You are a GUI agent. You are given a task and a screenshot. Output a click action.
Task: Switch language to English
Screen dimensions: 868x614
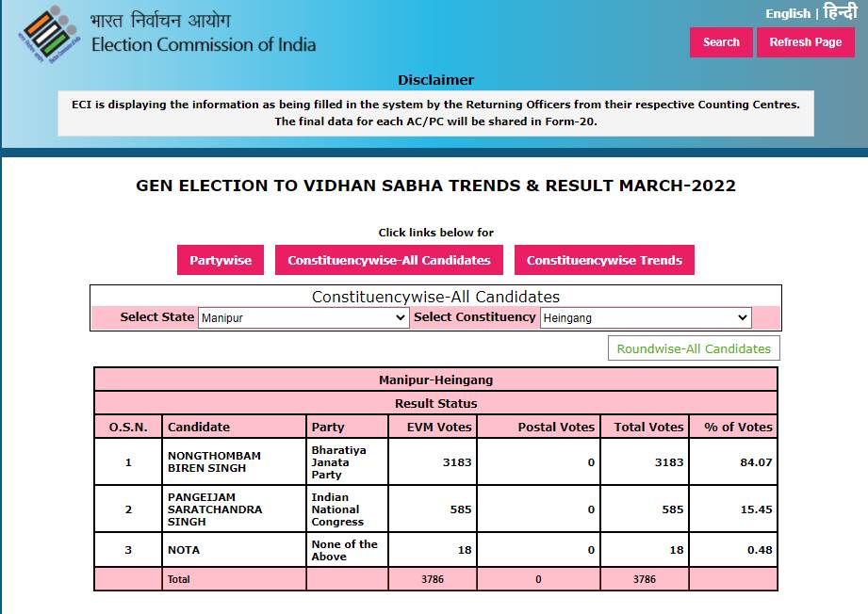(788, 14)
